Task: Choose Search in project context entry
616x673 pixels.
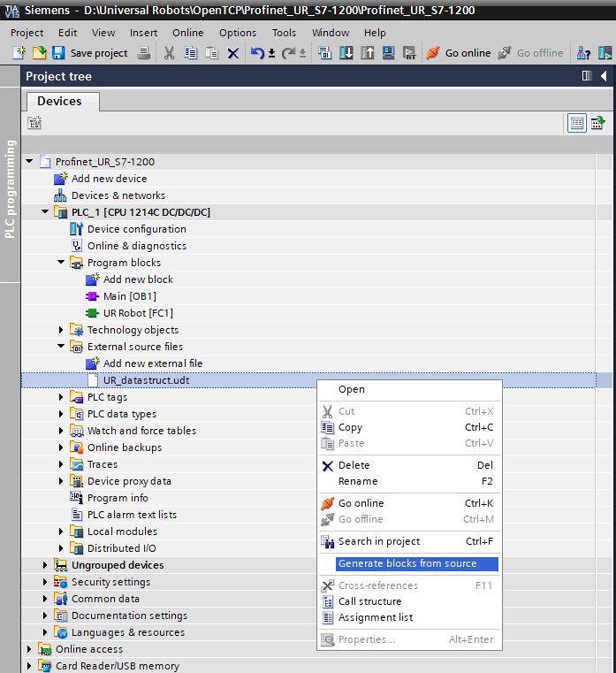Action: click(x=410, y=541)
